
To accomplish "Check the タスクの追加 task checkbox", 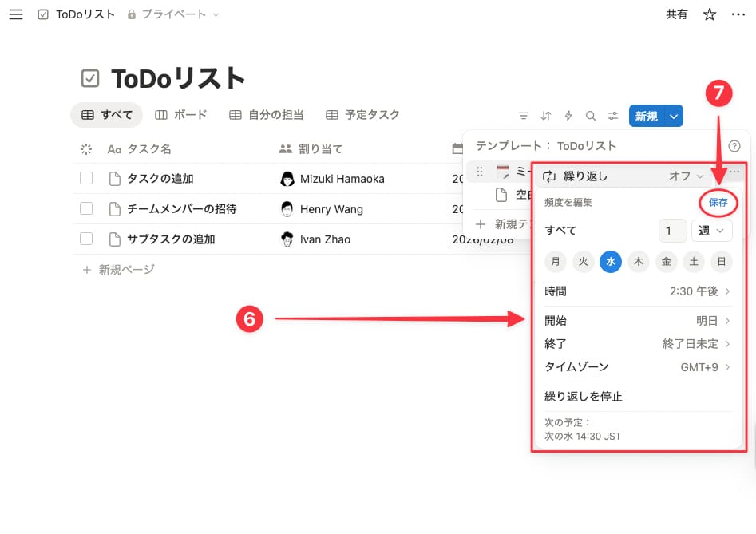I will click(86, 178).
